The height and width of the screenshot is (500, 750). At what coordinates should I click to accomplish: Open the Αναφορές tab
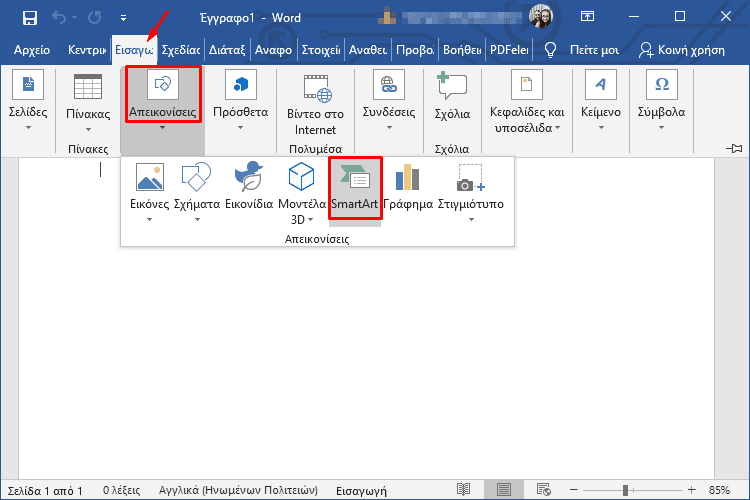(273, 50)
